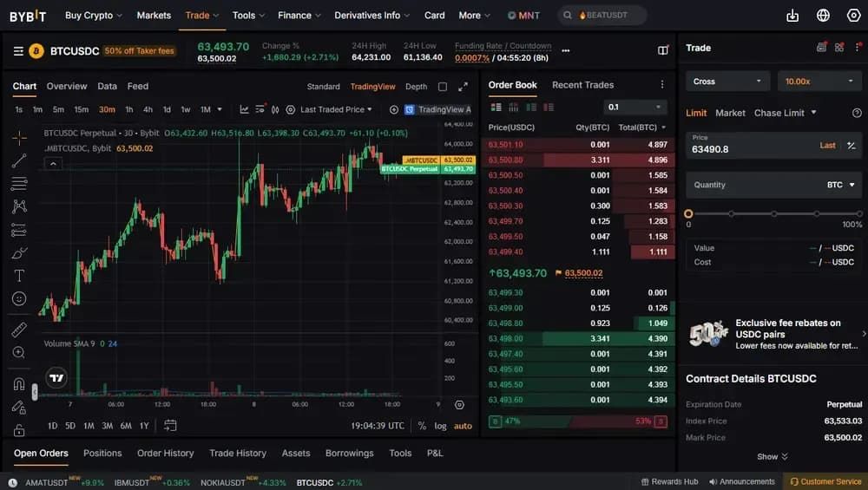Open chart settings gear near time axis
Screen dimensions: 868x490
pyautogui.click(x=459, y=405)
